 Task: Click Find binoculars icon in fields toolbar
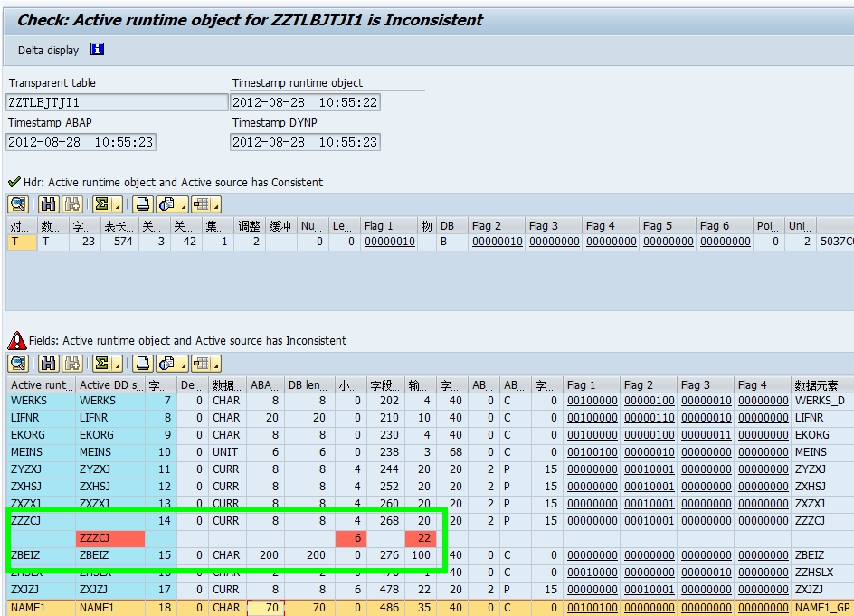[x=49, y=364]
